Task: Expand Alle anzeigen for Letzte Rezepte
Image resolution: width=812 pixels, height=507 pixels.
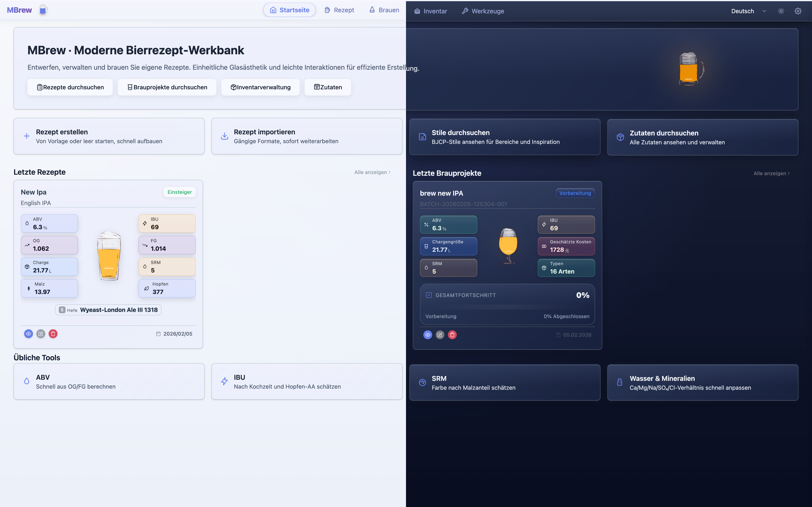Action: pos(372,172)
